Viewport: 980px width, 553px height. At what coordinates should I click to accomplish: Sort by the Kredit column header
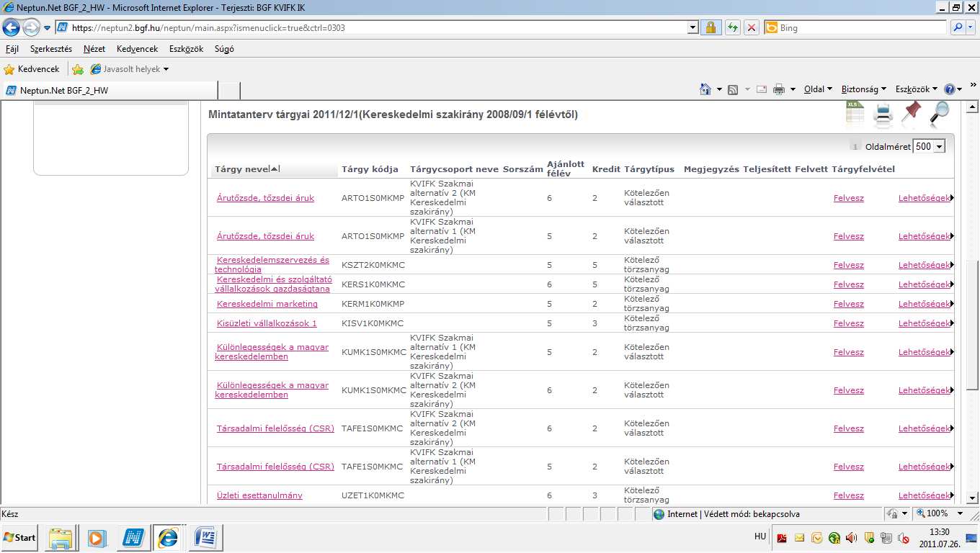pyautogui.click(x=606, y=169)
